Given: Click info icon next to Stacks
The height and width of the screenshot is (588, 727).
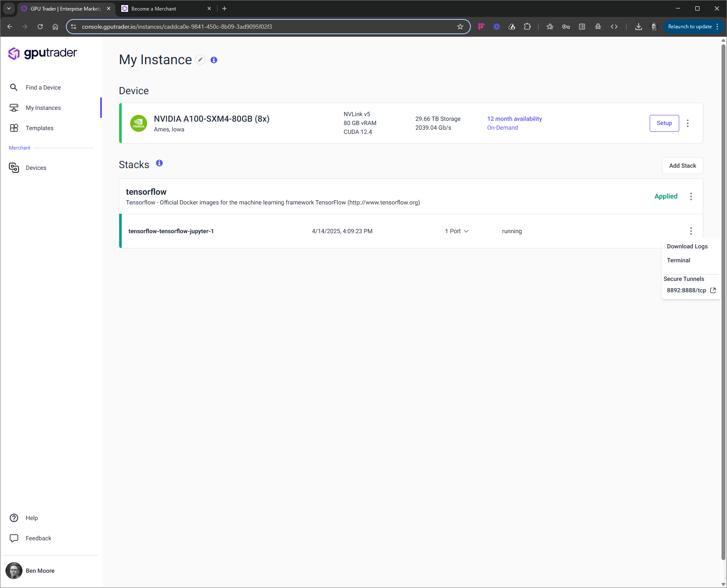Looking at the screenshot, I should click(x=159, y=163).
